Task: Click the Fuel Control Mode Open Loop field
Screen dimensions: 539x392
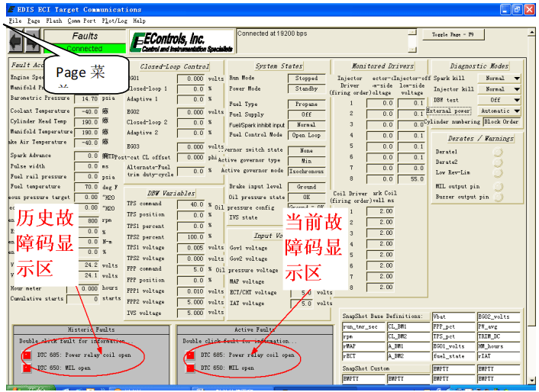Action: (306, 135)
